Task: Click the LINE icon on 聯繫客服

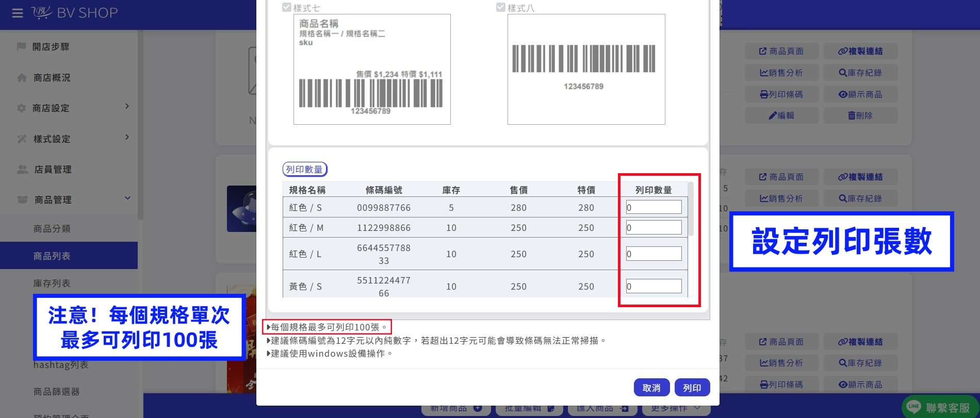Action: click(x=913, y=407)
